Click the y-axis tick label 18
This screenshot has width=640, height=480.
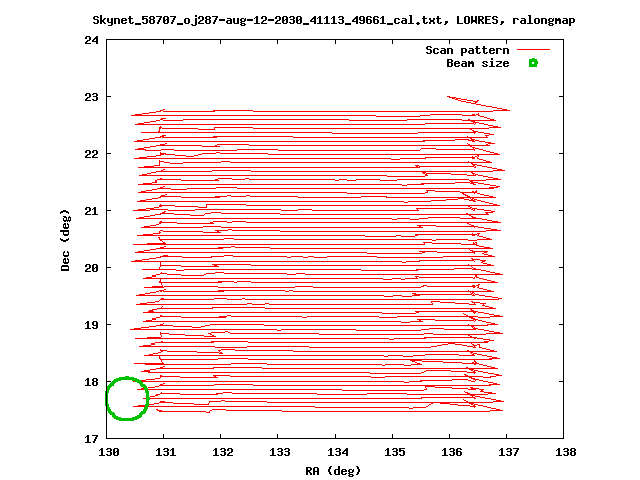point(91,382)
